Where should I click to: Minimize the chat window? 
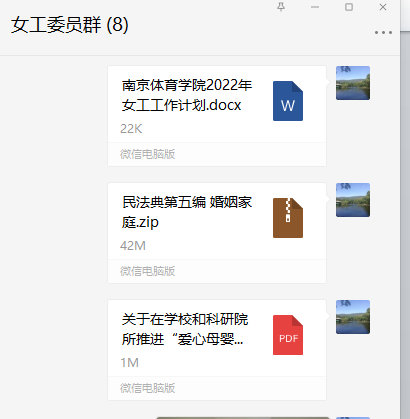(315, 7)
